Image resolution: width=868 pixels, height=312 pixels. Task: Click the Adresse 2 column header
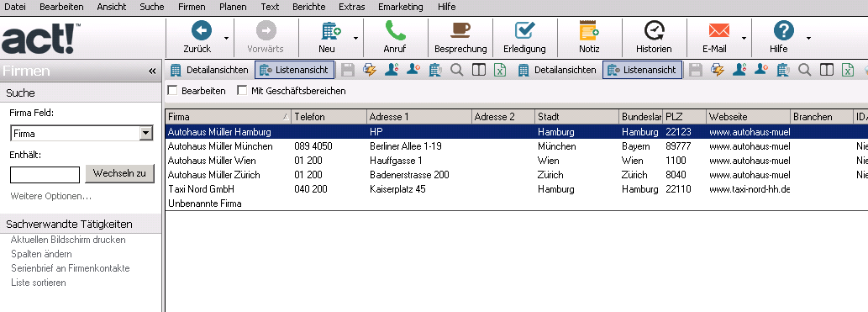503,117
